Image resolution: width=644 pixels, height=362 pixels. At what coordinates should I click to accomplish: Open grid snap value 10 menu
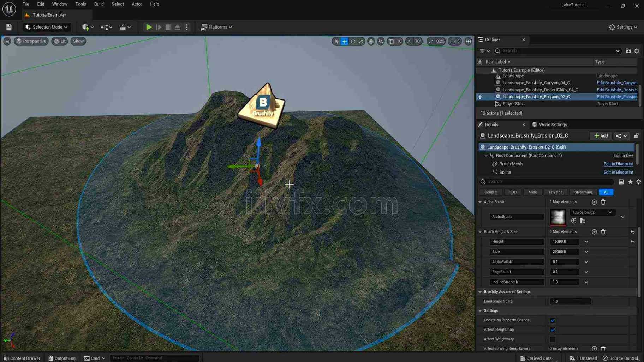pos(399,41)
